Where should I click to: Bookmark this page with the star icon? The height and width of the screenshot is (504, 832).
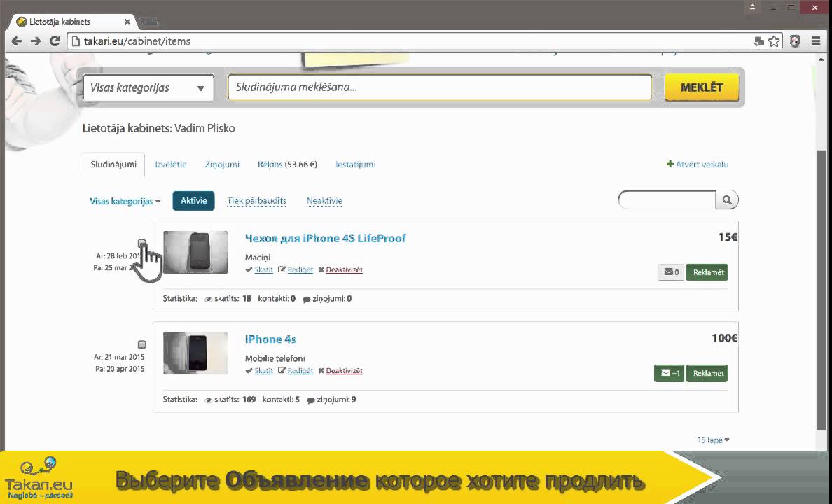tap(774, 41)
